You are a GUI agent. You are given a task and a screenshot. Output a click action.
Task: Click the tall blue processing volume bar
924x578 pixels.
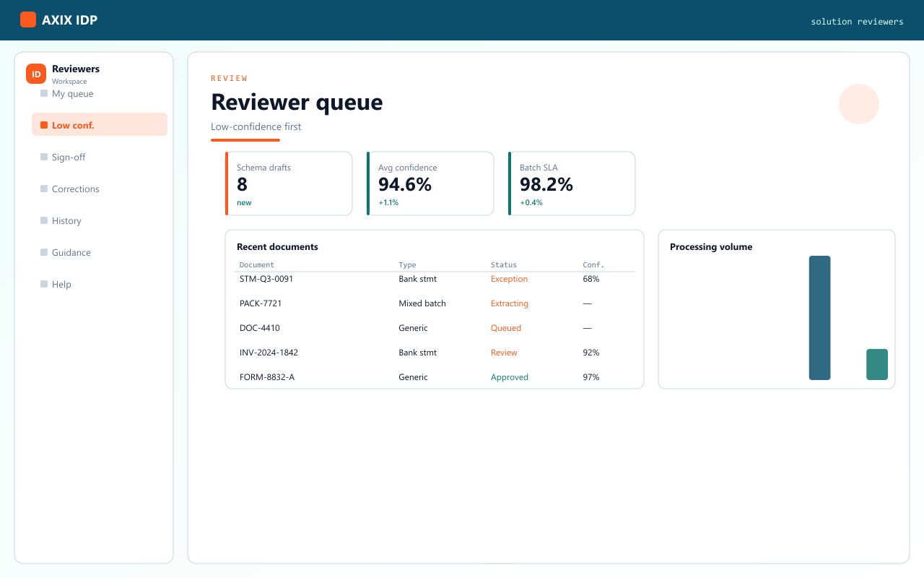coord(819,318)
